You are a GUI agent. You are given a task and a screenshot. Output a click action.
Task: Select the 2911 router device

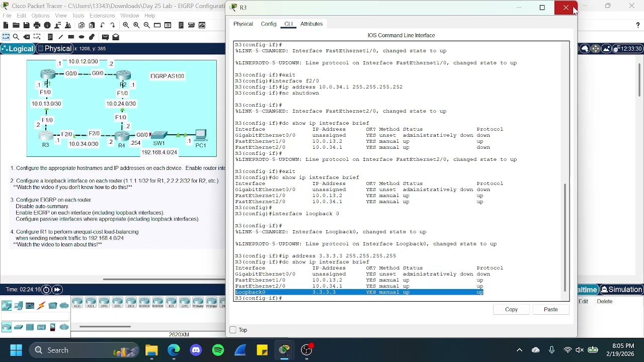131,303
